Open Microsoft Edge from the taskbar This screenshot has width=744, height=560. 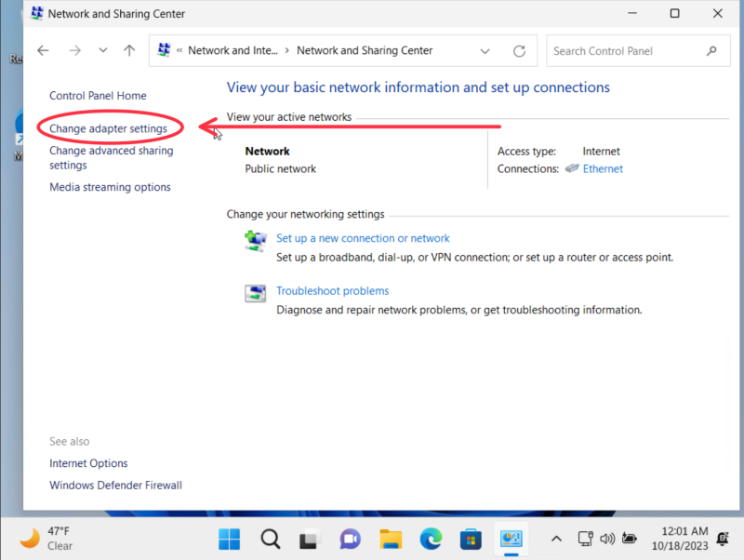click(x=430, y=539)
